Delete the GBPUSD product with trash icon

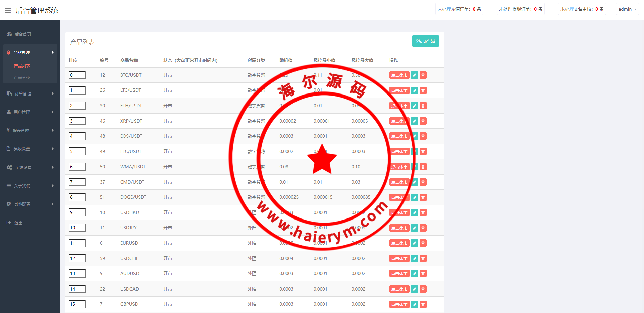pos(423,305)
